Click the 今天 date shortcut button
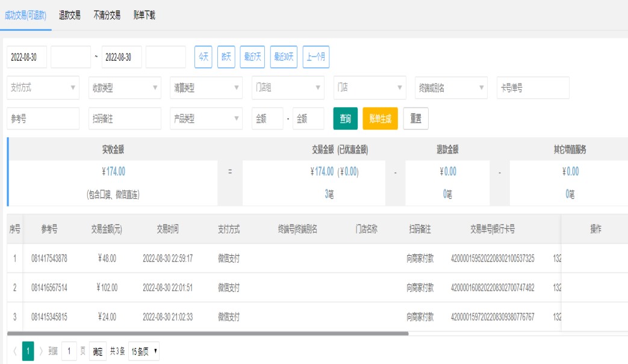 click(203, 57)
